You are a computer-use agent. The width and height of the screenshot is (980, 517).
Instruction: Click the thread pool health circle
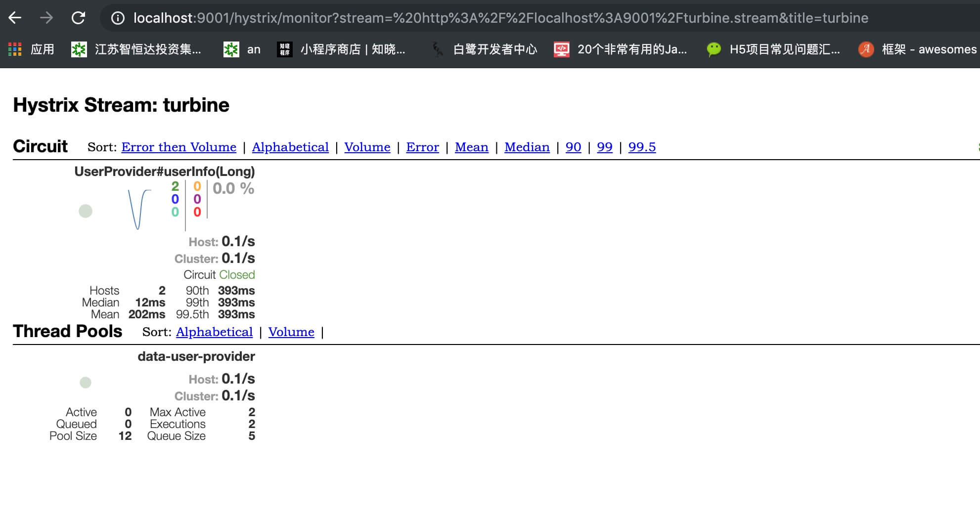(x=86, y=382)
